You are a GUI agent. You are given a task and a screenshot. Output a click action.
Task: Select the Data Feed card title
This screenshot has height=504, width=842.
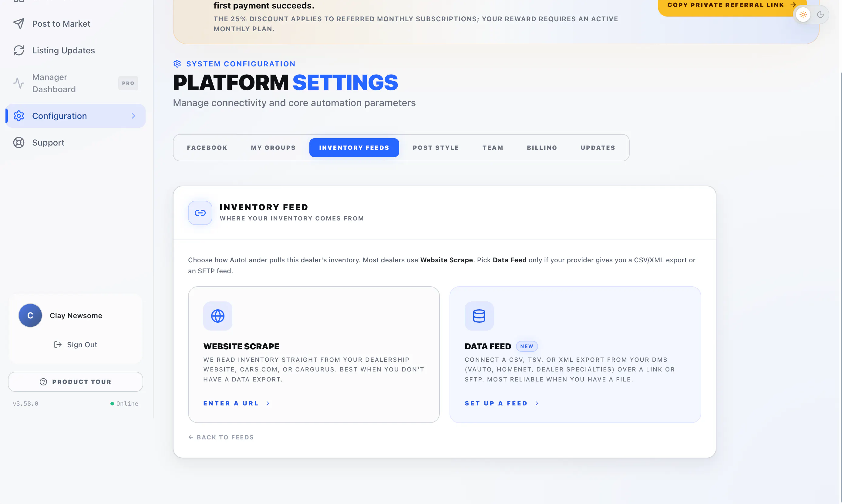point(488,346)
